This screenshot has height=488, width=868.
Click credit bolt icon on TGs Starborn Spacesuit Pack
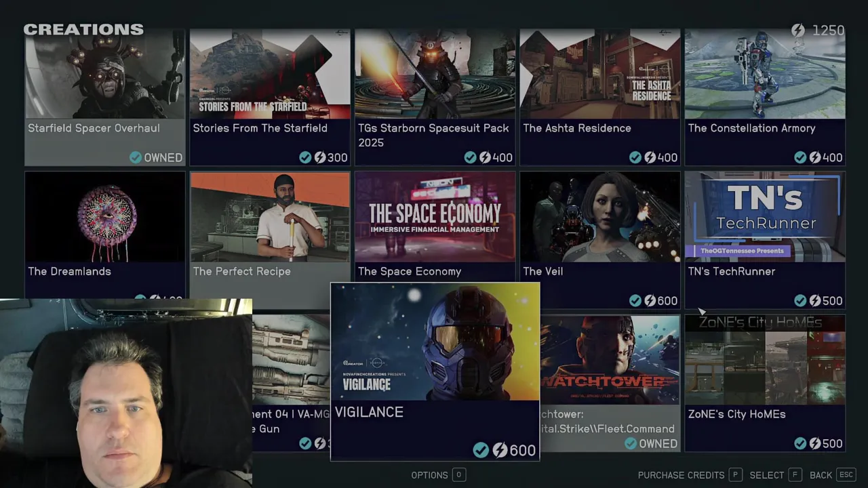click(x=485, y=157)
